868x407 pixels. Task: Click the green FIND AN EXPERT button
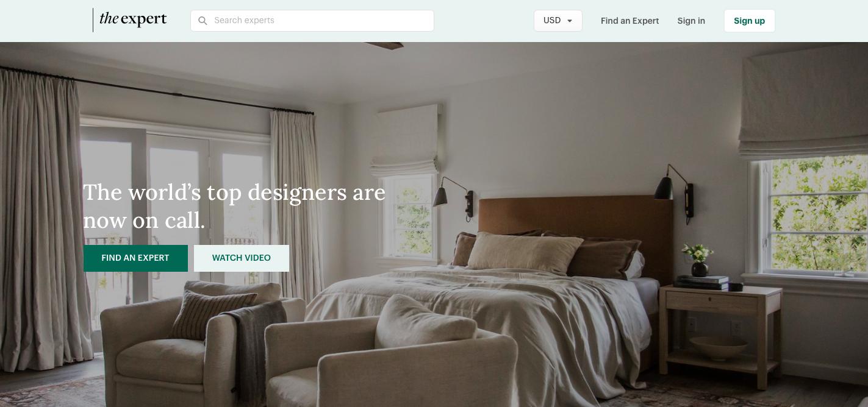pyautogui.click(x=135, y=258)
